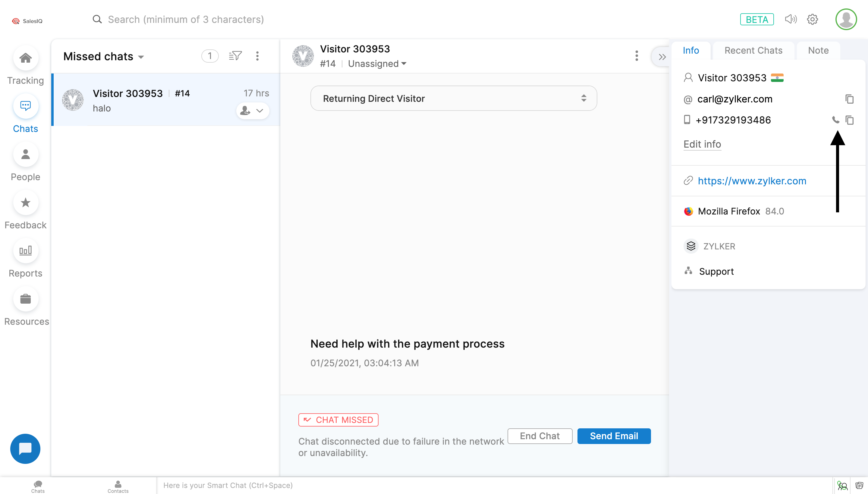
Task: Switch to the Recent Chats tab
Action: click(x=753, y=51)
